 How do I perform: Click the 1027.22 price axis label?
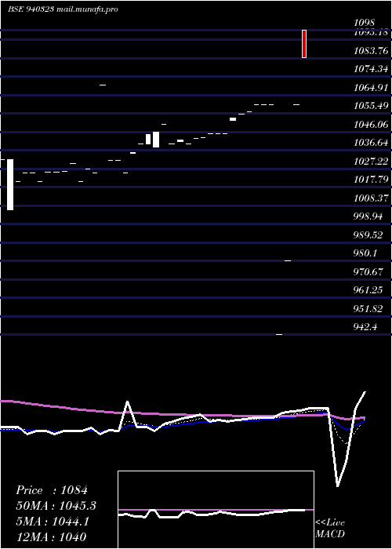coord(371,162)
